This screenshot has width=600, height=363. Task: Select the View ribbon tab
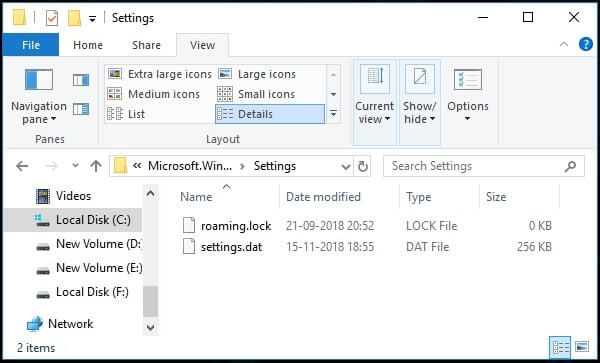pos(202,45)
